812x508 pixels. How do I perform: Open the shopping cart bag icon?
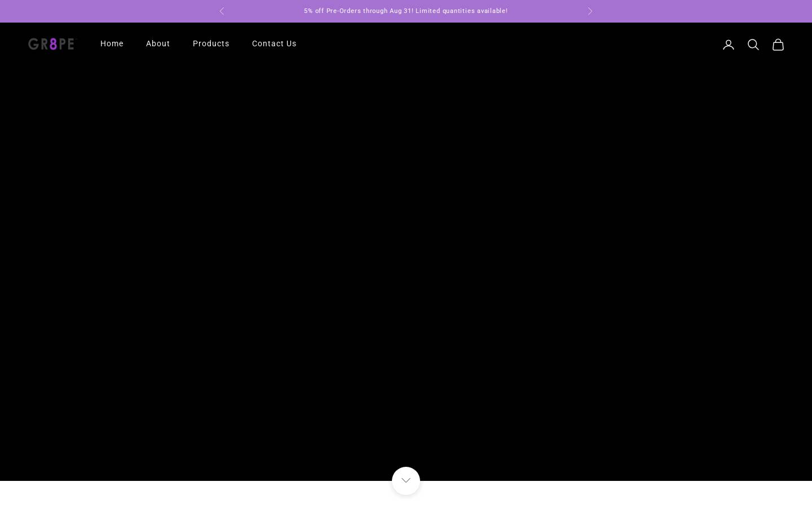(778, 45)
